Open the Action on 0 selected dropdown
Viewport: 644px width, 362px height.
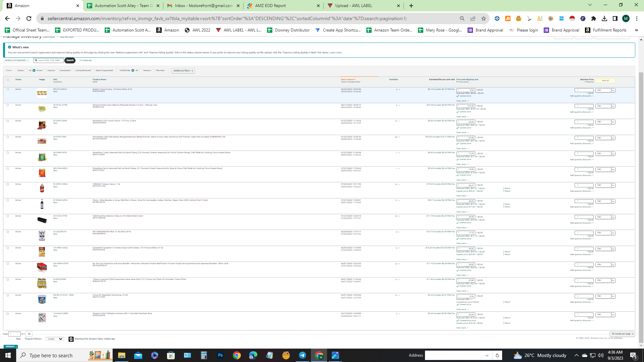(16, 60)
